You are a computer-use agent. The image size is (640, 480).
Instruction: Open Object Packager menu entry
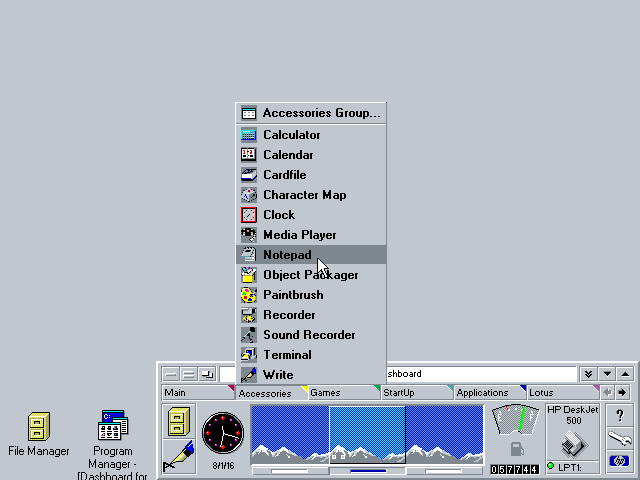tap(311, 275)
